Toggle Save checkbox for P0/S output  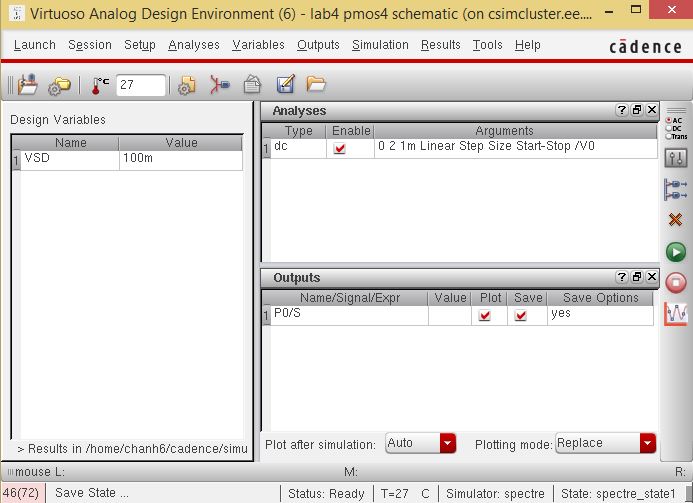tap(521, 315)
